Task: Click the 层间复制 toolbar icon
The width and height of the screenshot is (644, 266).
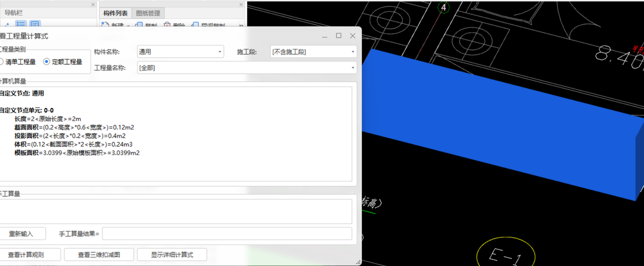Action: [x=195, y=25]
